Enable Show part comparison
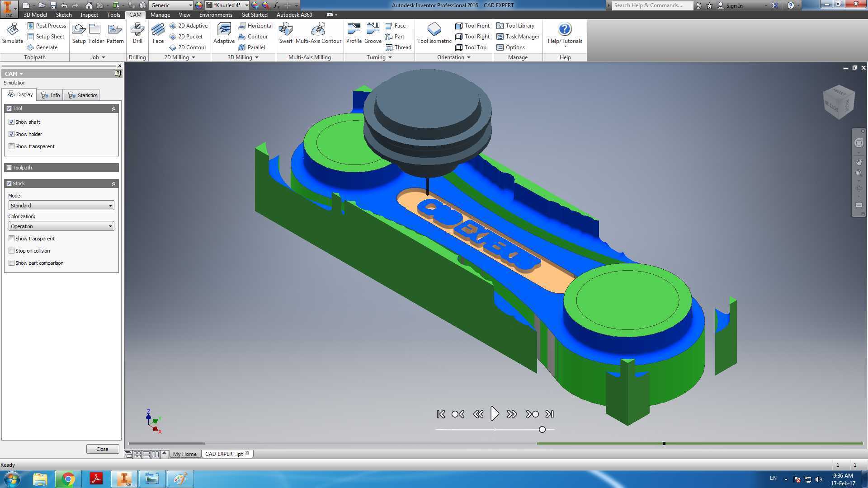 pos(12,263)
